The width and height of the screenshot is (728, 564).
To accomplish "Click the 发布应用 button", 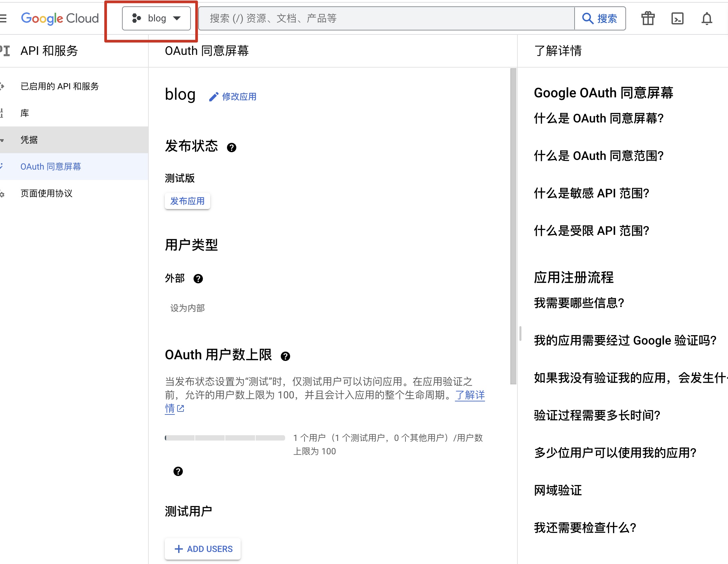I will pyautogui.click(x=187, y=201).
